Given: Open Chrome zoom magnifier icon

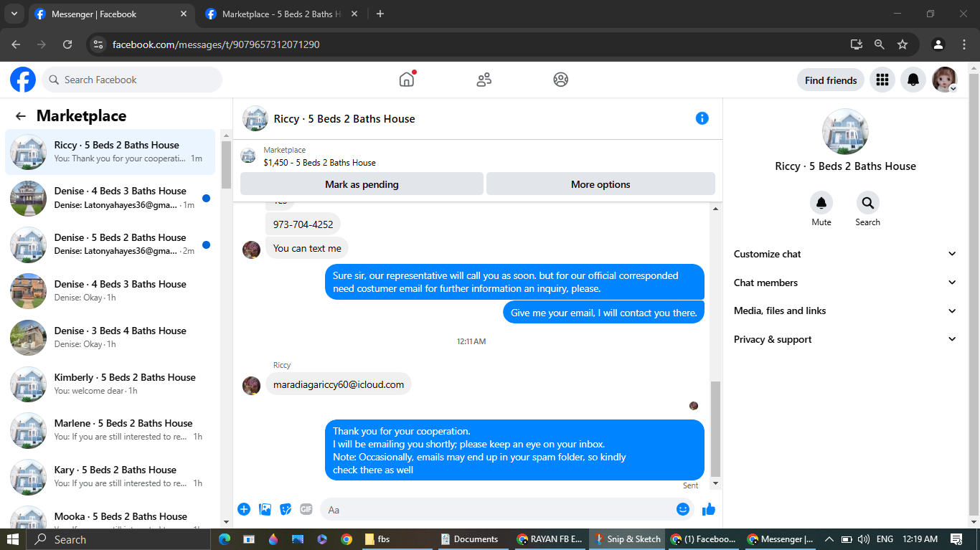Looking at the screenshot, I should click(880, 44).
